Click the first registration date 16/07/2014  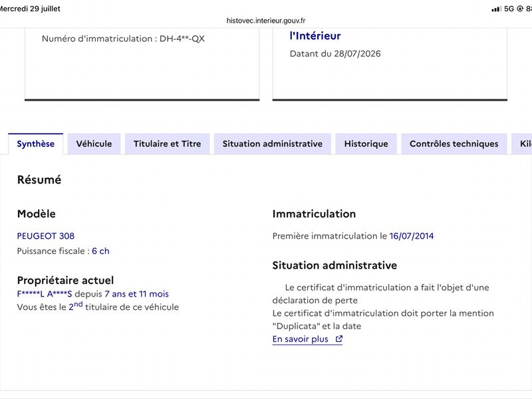coord(412,236)
